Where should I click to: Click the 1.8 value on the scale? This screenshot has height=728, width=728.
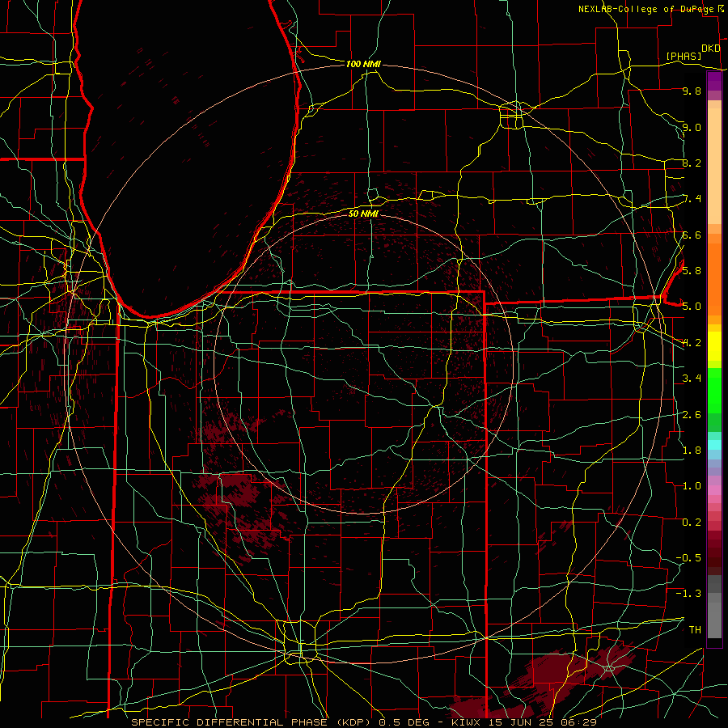pos(692,450)
